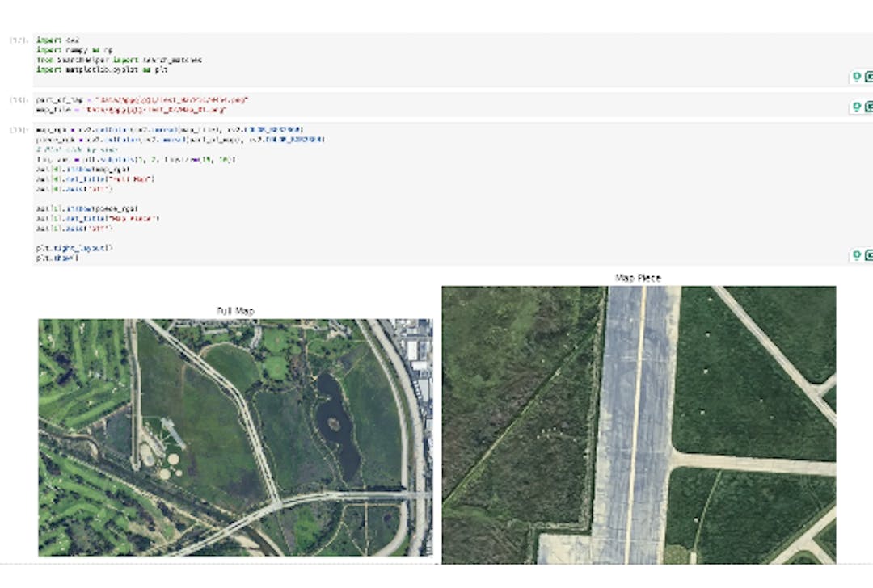This screenshot has width=873, height=588.
Task: Click the plt.show() line in third cell
Action: coord(57,258)
